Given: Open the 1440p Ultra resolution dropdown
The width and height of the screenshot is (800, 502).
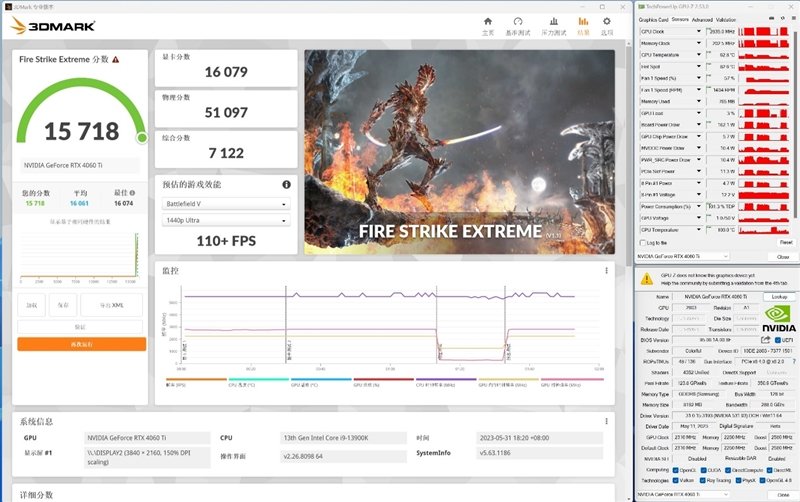Looking at the screenshot, I should click(x=226, y=220).
